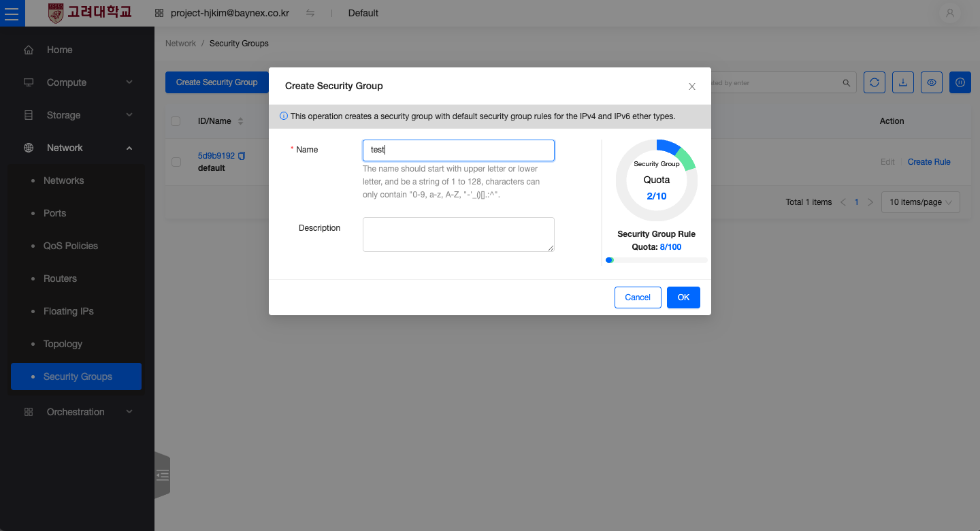Click the Security Group Rule quota bar
Image resolution: width=980 pixels, height=531 pixels.
(656, 260)
